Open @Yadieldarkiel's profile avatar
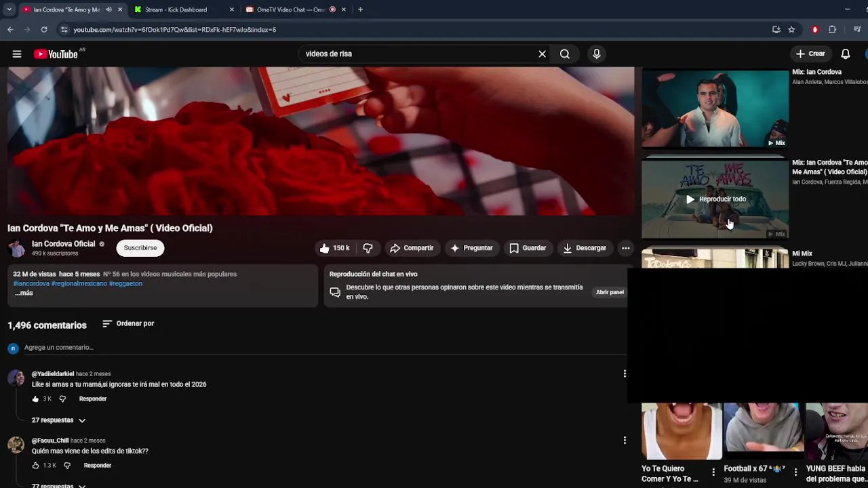The image size is (868, 488). [x=16, y=378]
